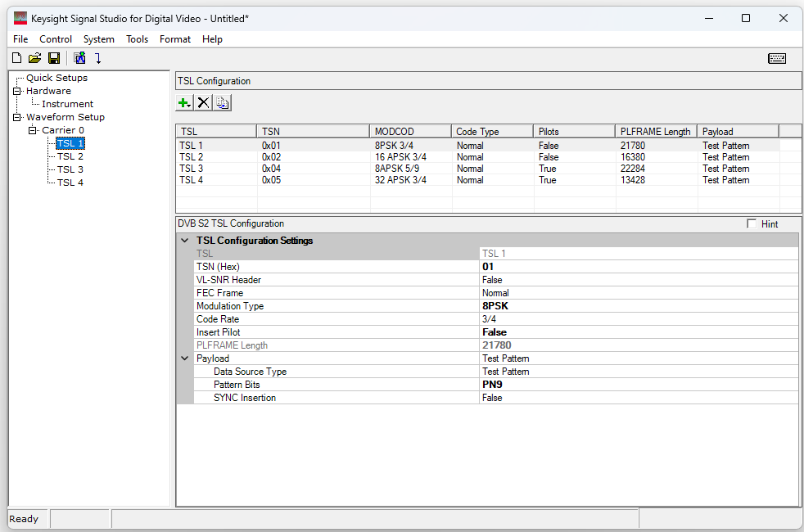Viewport: 804px width, 532px height.
Task: Select the Instrument tree item
Action: [x=68, y=104]
